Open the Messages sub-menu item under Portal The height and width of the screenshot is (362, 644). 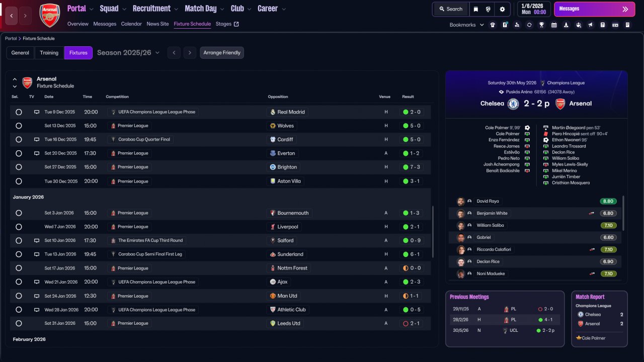[x=105, y=24]
